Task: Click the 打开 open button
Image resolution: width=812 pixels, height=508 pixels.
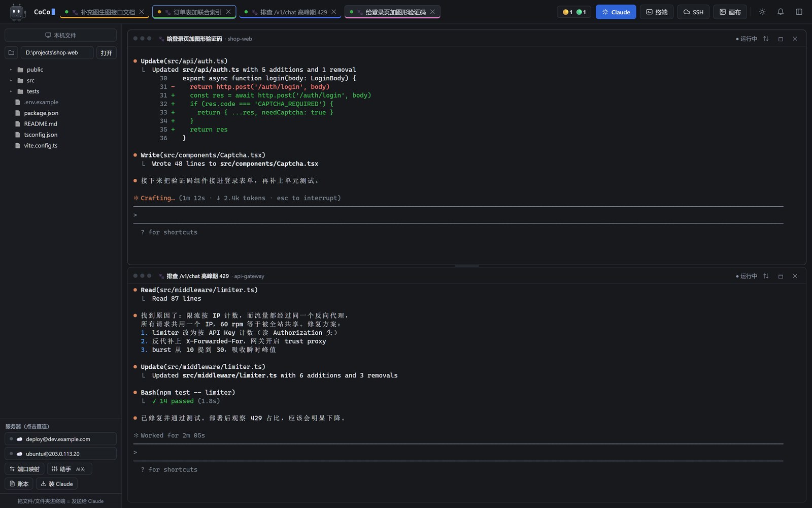Action: tap(107, 53)
